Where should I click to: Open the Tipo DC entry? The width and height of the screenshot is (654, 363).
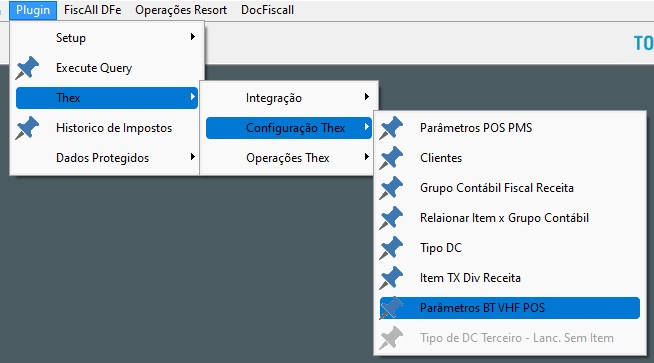pyautogui.click(x=510, y=248)
